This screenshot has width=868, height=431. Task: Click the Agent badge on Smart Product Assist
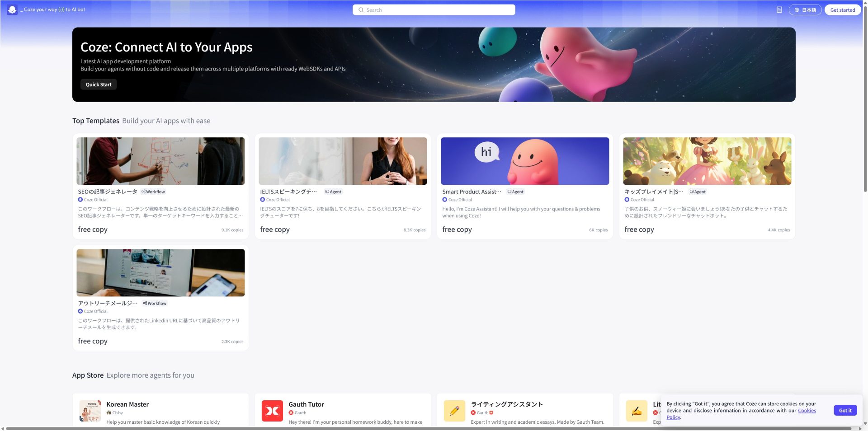[515, 192]
